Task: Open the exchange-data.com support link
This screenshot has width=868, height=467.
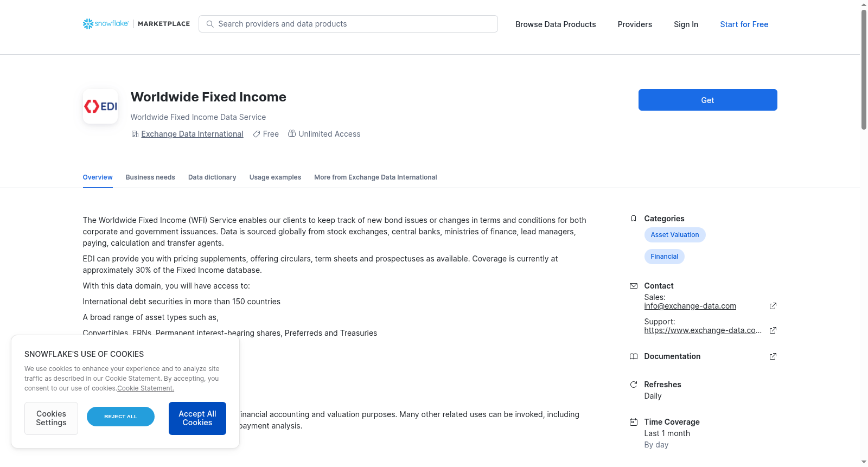Action: 703,330
